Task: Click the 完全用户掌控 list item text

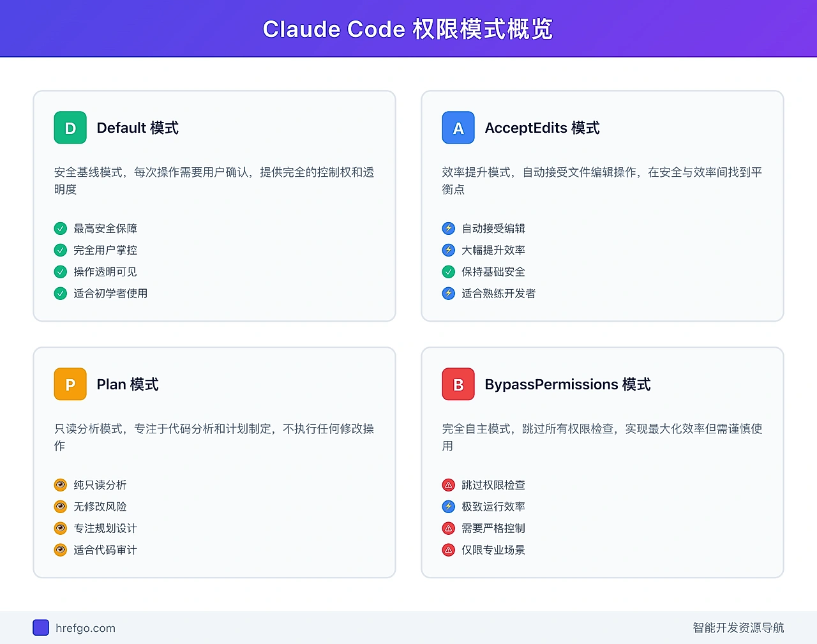Action: point(105,250)
